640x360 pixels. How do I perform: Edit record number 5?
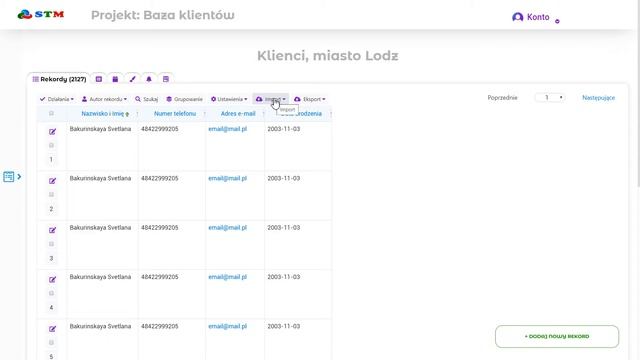52,329
